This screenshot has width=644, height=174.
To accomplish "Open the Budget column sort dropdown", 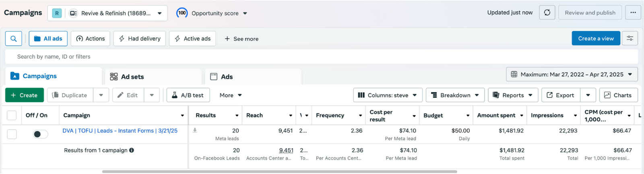I will (468, 116).
